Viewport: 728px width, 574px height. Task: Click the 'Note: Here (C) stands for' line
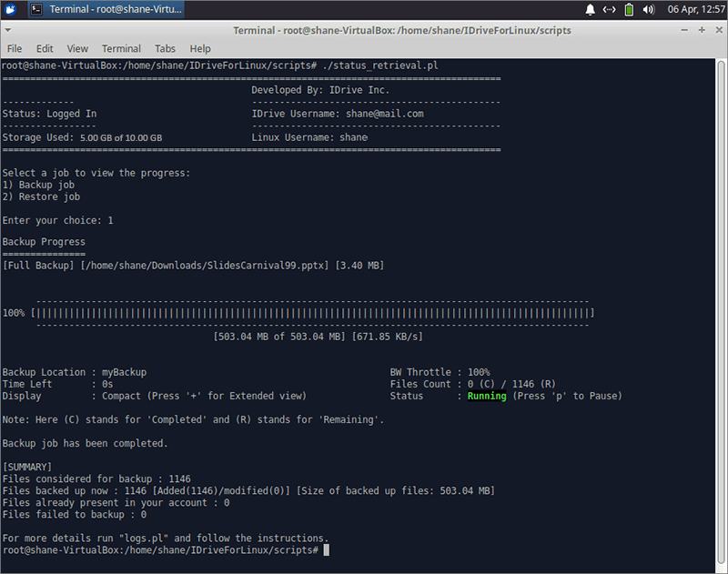point(193,419)
